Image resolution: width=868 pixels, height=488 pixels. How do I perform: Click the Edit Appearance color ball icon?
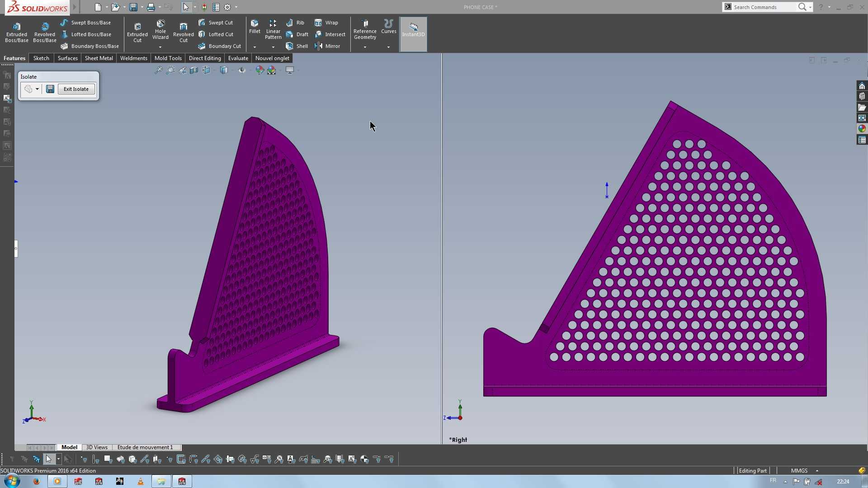[259, 70]
